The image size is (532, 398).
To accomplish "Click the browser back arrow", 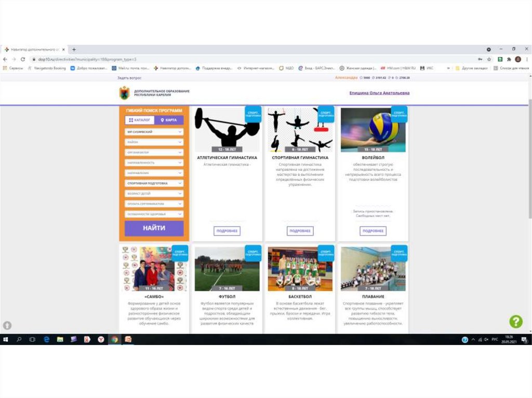I will pos(5,59).
